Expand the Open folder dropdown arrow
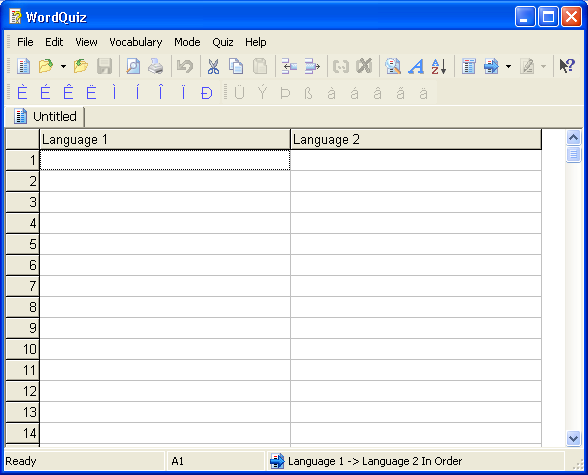588x475 pixels. click(x=63, y=67)
